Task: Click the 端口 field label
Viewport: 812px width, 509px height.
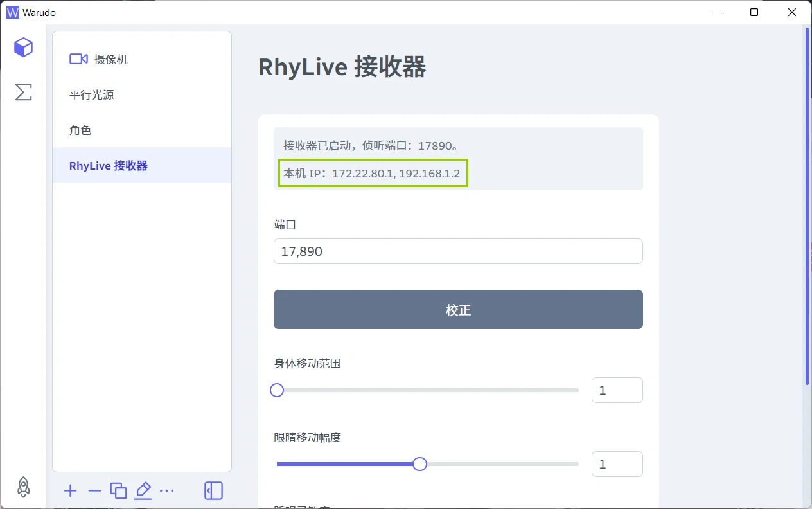Action: click(285, 225)
